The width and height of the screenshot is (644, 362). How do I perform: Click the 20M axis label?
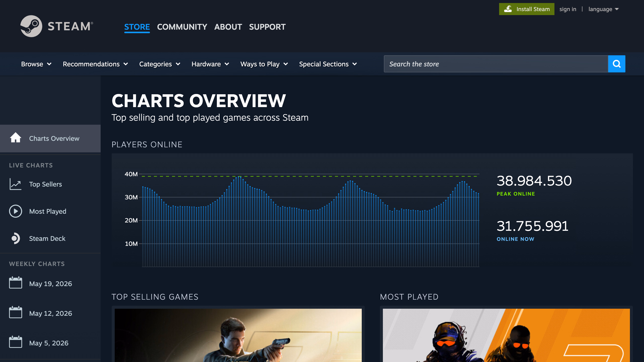(131, 220)
